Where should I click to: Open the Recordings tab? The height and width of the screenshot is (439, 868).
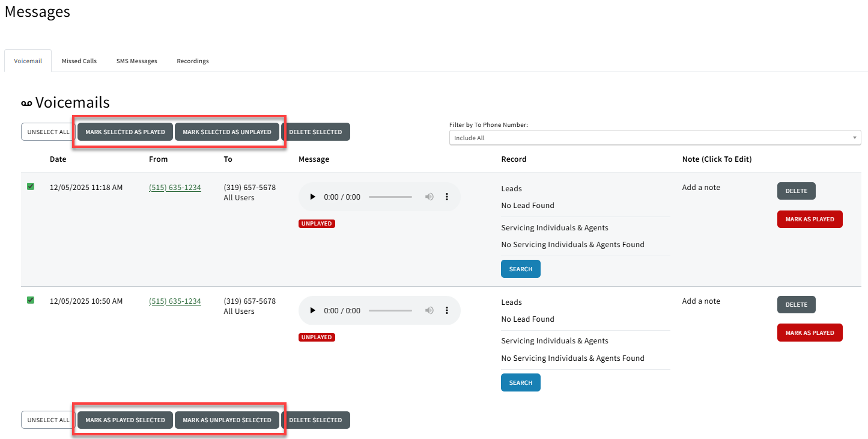pyautogui.click(x=192, y=60)
